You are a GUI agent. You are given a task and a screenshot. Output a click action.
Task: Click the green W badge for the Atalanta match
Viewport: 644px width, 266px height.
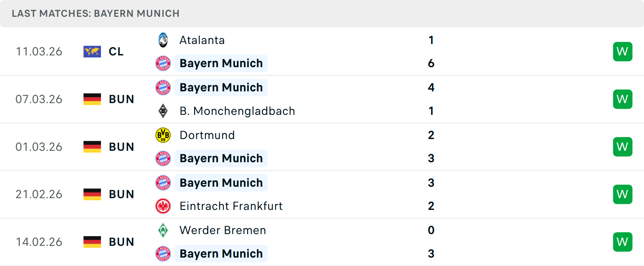pos(623,51)
